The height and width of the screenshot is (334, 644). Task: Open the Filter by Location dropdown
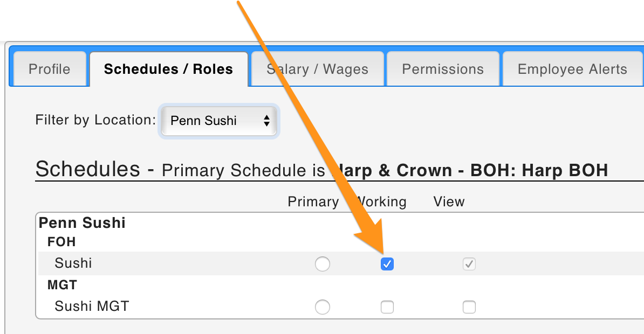219,121
